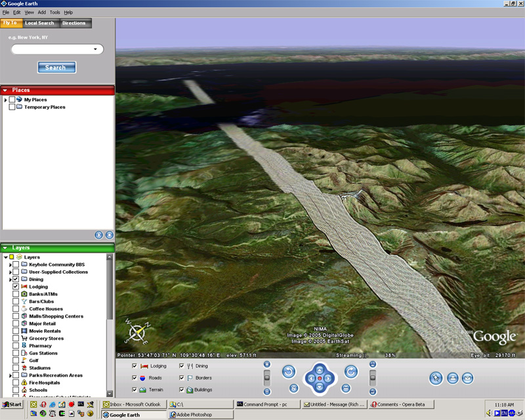Click the email envelope icon
Screen dimensions: 525x420
coord(467,378)
